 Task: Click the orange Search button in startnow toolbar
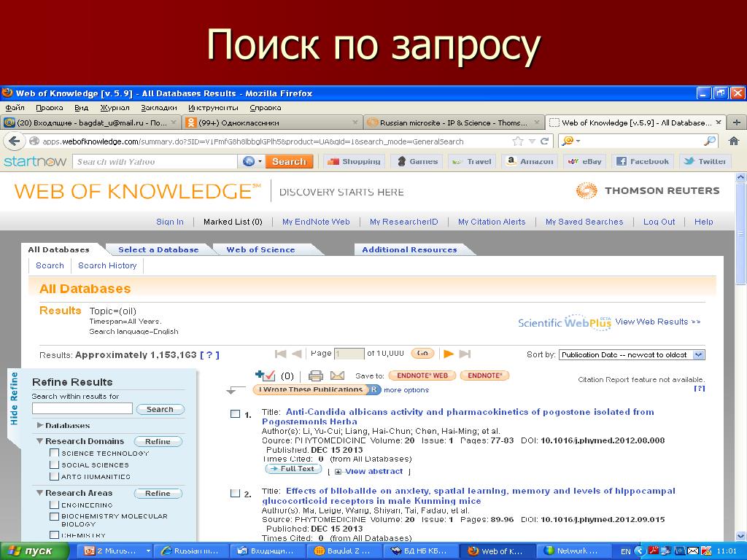coord(289,161)
